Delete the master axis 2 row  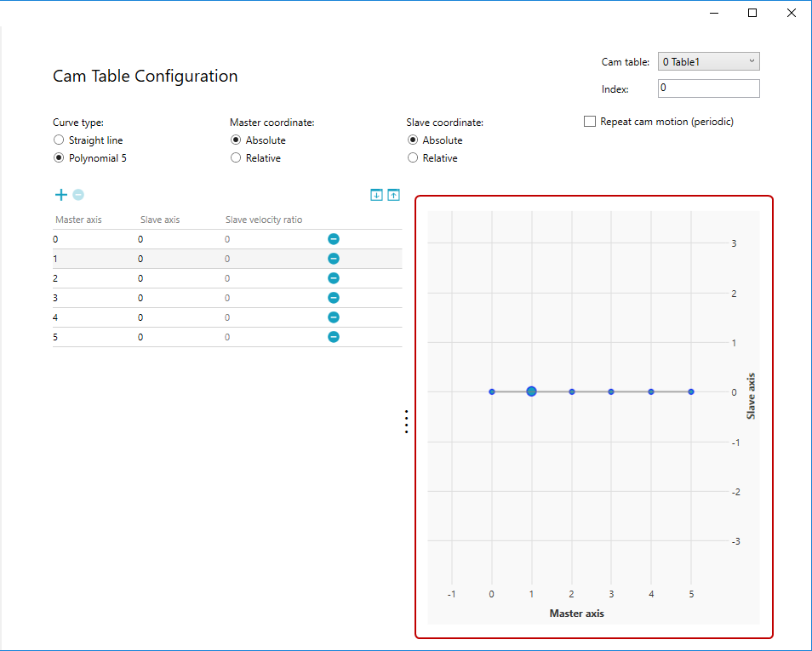click(x=334, y=278)
